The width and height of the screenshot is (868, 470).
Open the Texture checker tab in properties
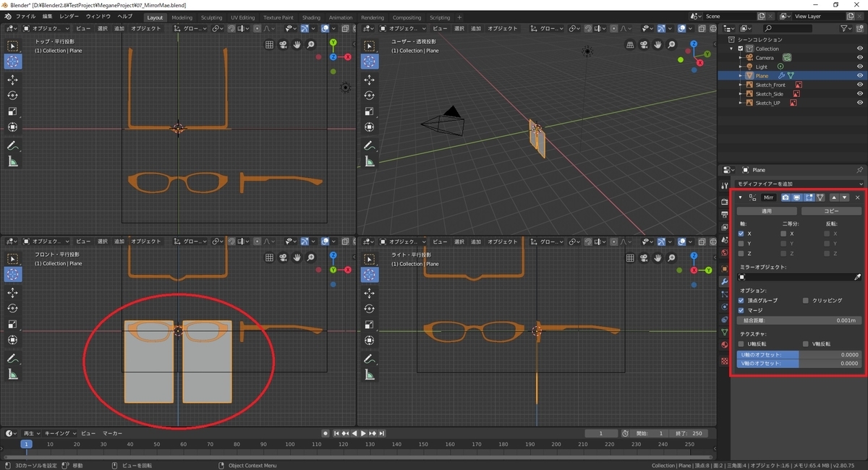point(725,359)
